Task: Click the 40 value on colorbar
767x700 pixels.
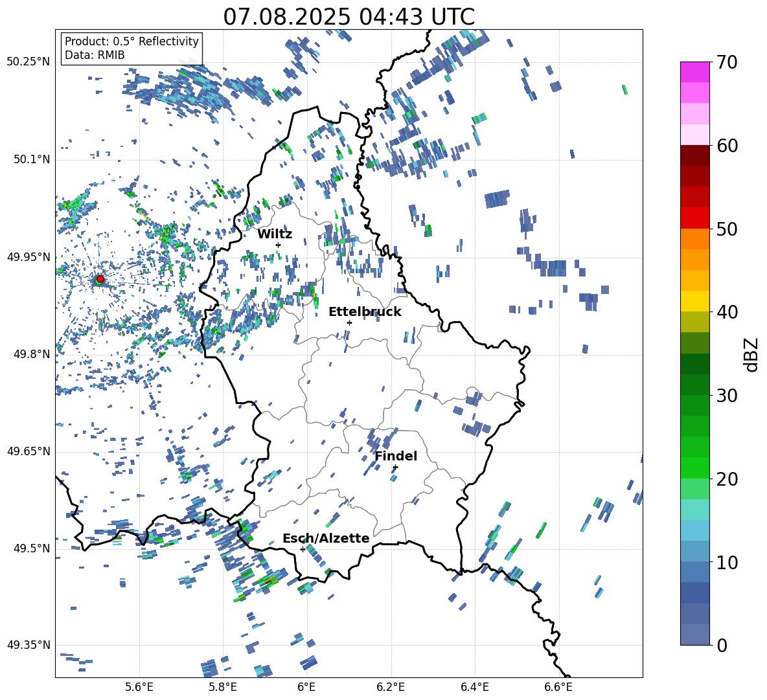Action: [727, 312]
